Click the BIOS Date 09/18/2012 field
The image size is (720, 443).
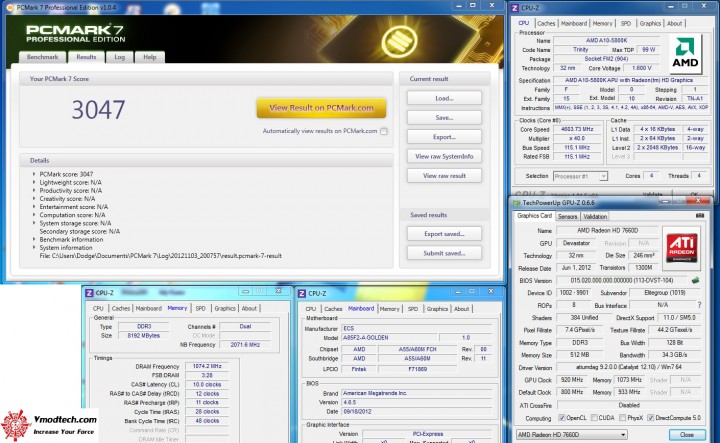coord(416,411)
